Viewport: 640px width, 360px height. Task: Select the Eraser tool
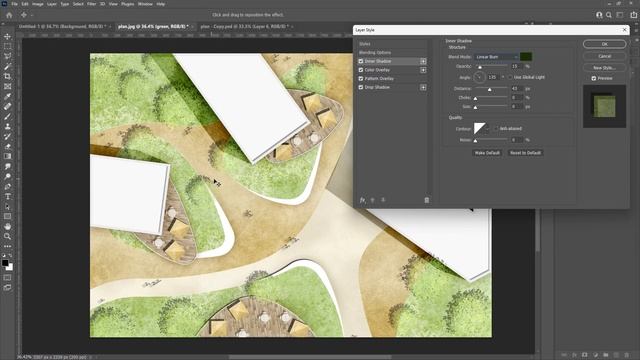tap(7, 146)
